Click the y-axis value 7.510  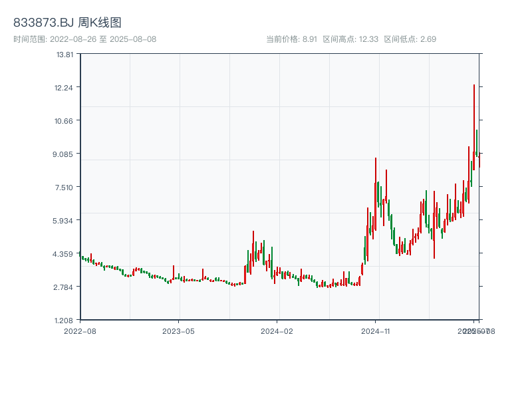[x=64, y=188]
